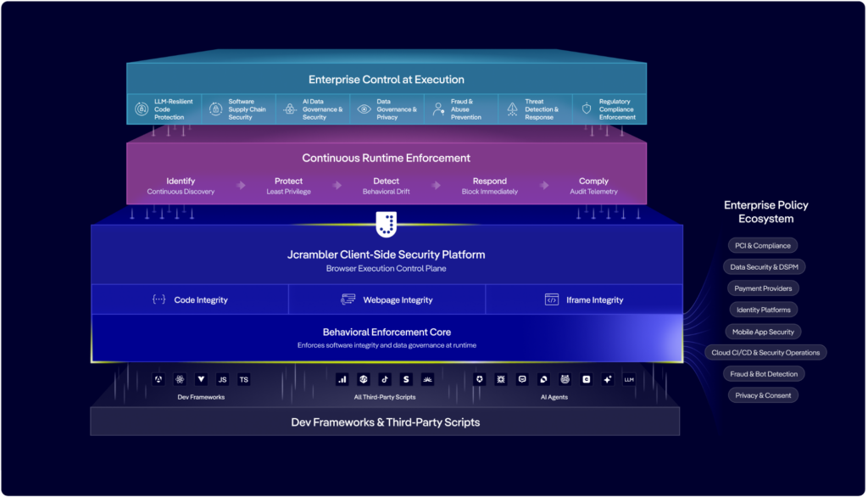Click 'Enforces software integrity and data governance' text
Viewport: 868px width, 503px height.
pyautogui.click(x=387, y=346)
